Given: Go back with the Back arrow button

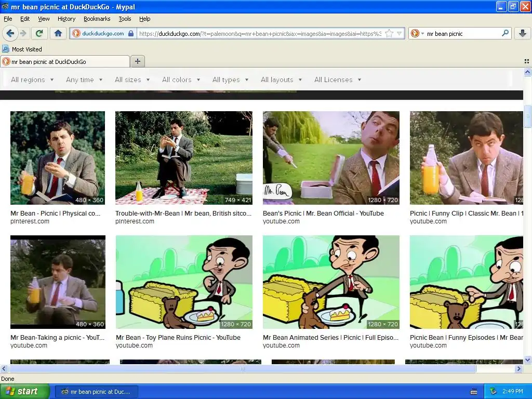Looking at the screenshot, I should (10, 33).
